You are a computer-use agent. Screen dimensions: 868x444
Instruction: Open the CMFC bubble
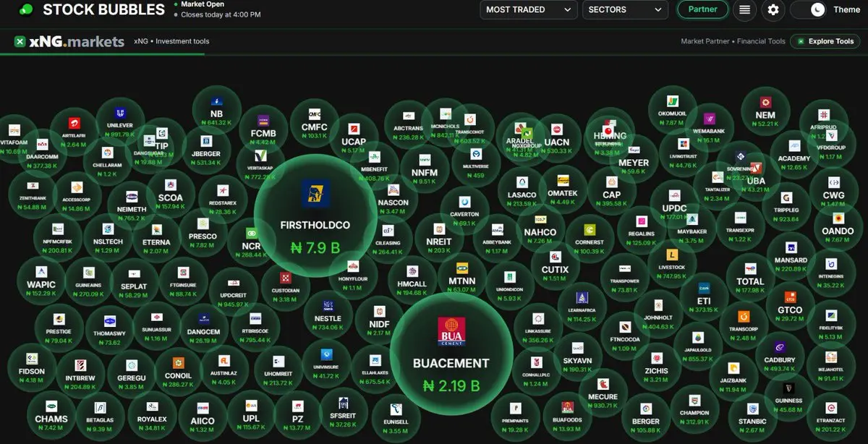(314, 122)
